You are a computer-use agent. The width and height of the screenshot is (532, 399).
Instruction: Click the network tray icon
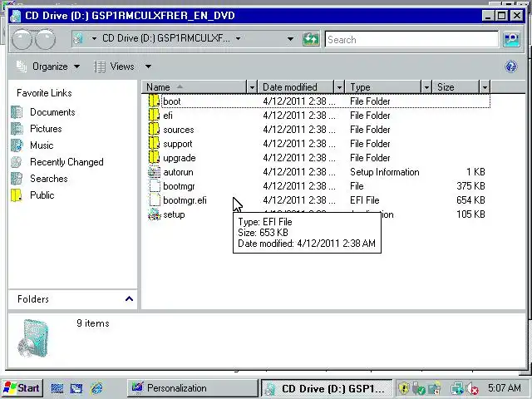pos(457,388)
